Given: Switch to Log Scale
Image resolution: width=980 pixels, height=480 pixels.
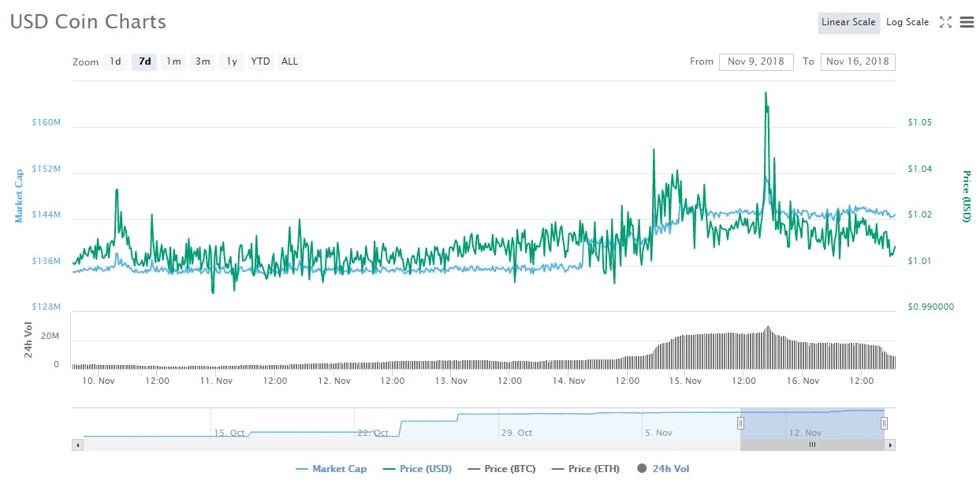Looking at the screenshot, I should coord(907,22).
